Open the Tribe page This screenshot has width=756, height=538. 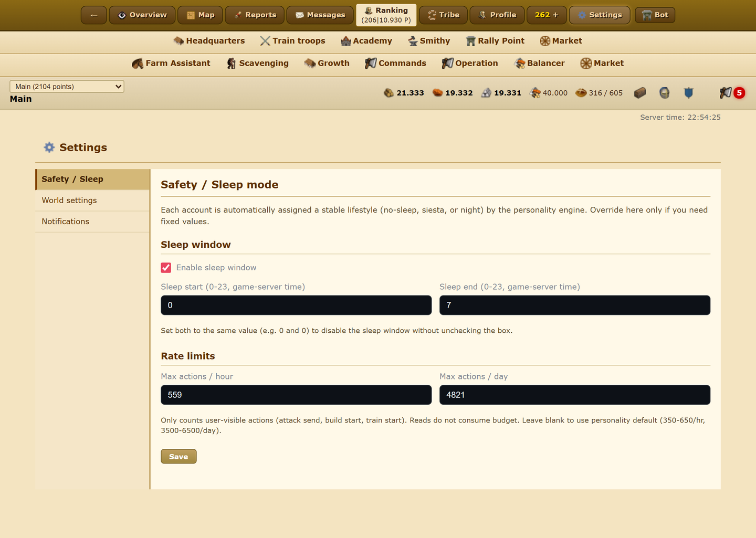click(443, 15)
